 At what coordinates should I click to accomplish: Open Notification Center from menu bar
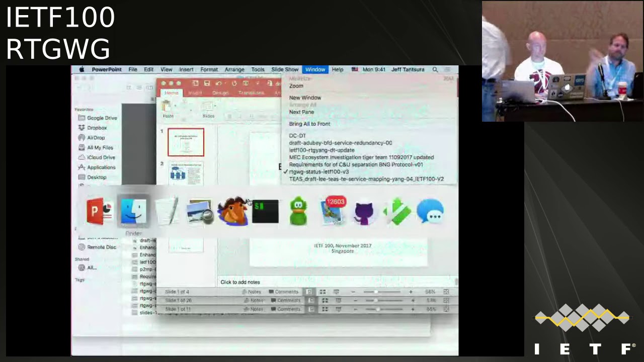(447, 69)
